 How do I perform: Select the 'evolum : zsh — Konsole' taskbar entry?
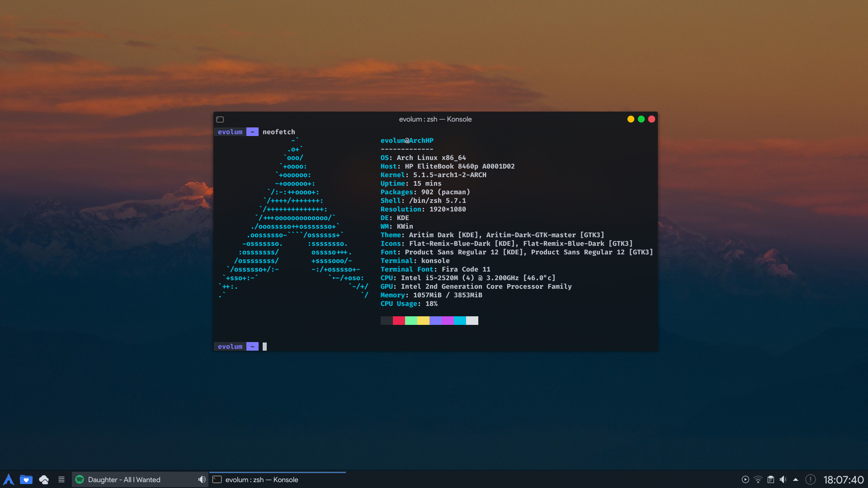coord(278,479)
